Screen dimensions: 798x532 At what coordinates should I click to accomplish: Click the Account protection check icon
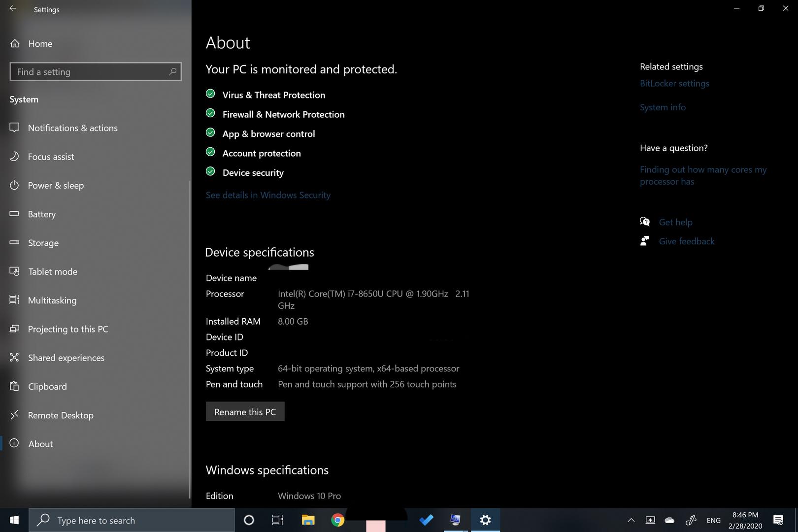(x=210, y=152)
